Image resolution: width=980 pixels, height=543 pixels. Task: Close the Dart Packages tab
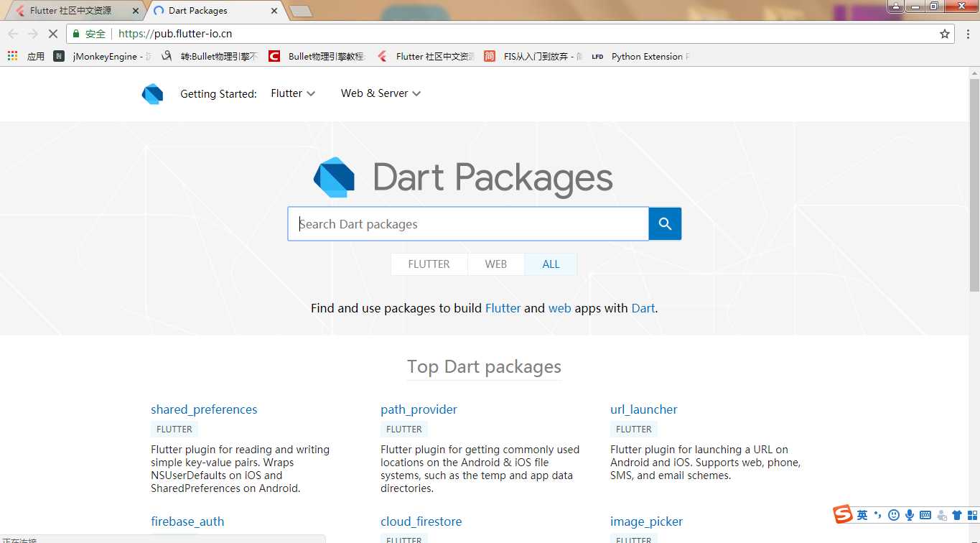pos(274,11)
